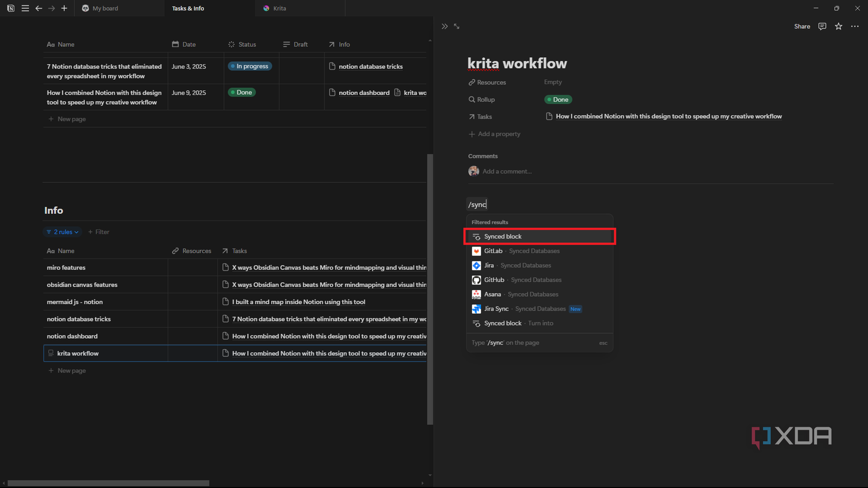Open linked task page in Tasks property
868x488 pixels.
(x=664, y=117)
